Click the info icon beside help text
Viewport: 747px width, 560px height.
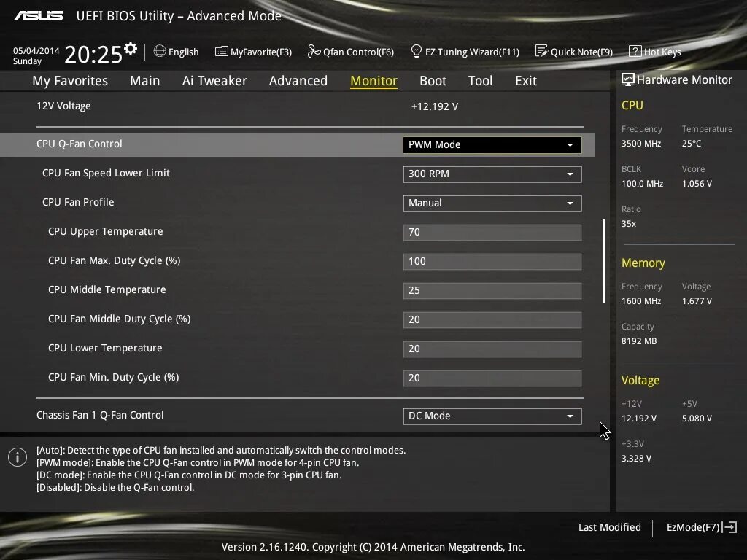click(x=18, y=458)
